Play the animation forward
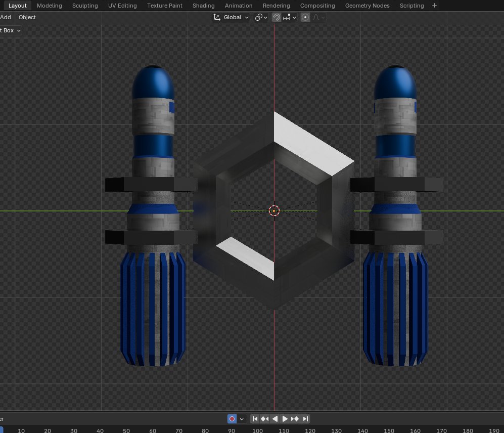This screenshot has width=504, height=433. pyautogui.click(x=285, y=419)
